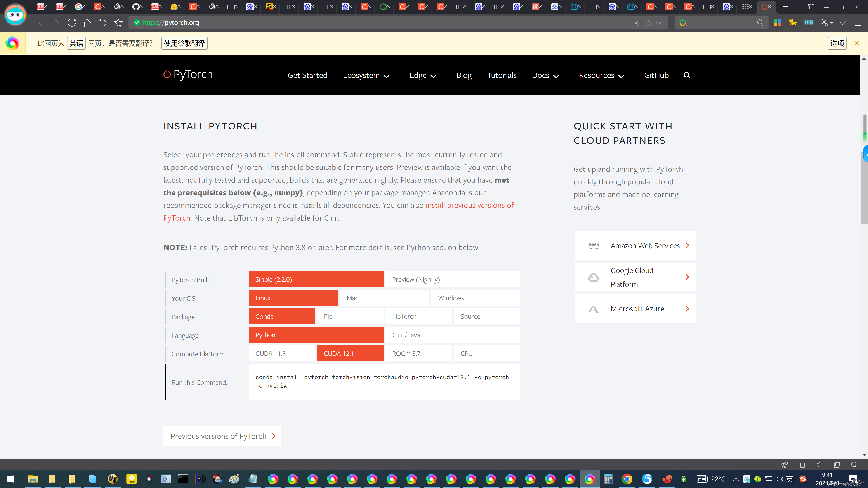This screenshot has width=868, height=488.
Task: Choose Mac as your OS
Action: [x=384, y=298]
